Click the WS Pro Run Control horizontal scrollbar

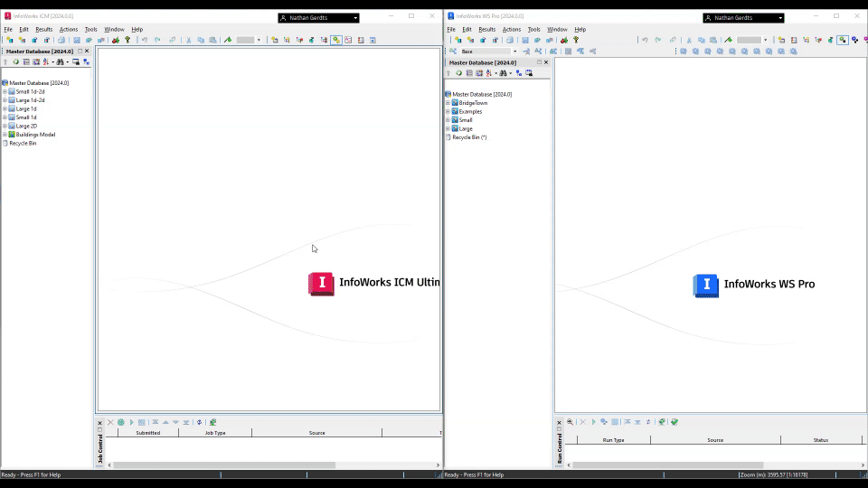667,465
